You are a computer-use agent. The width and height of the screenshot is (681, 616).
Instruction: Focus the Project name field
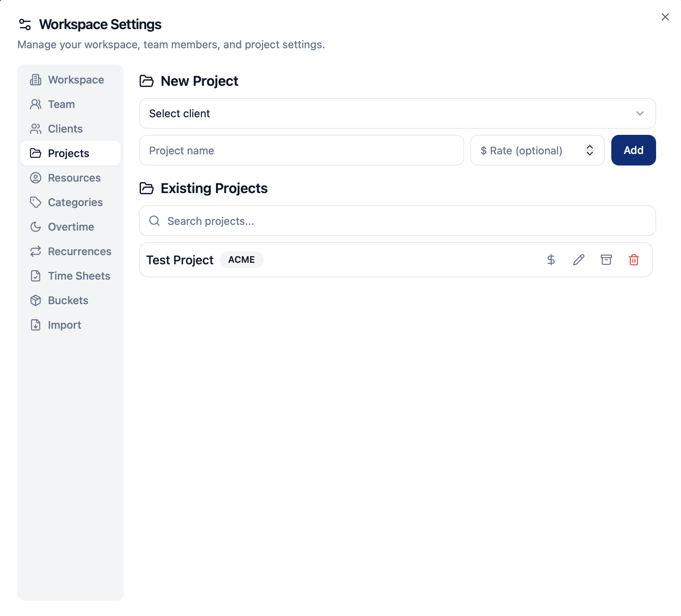tap(301, 150)
